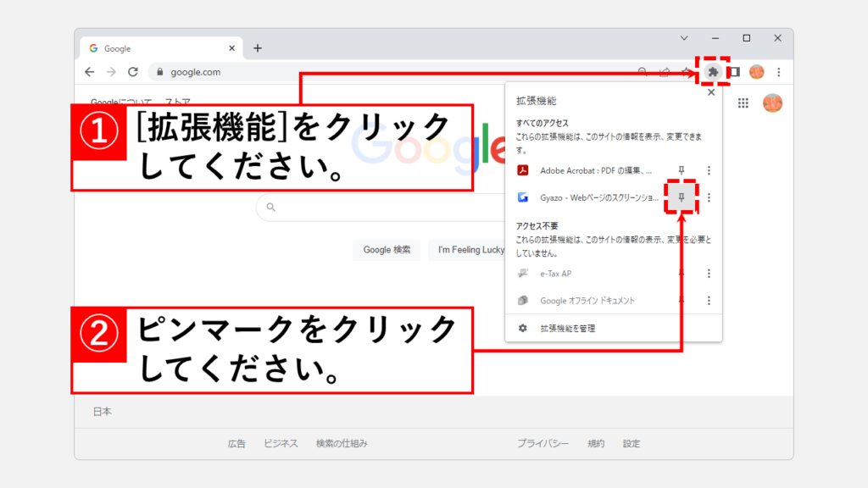Open the side panel icon in toolbar
This screenshot has height=488, width=868.
[x=734, y=72]
